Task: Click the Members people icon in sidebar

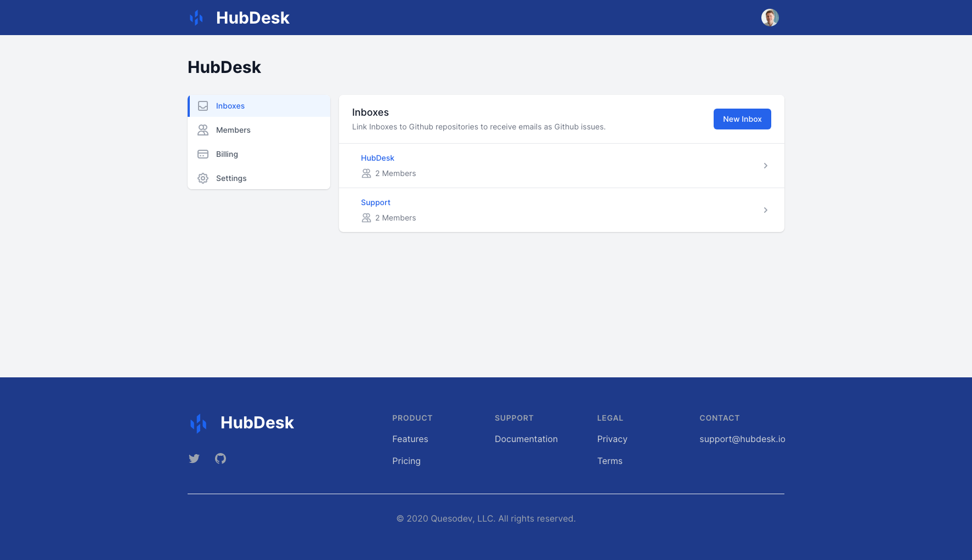Action: 203,130
